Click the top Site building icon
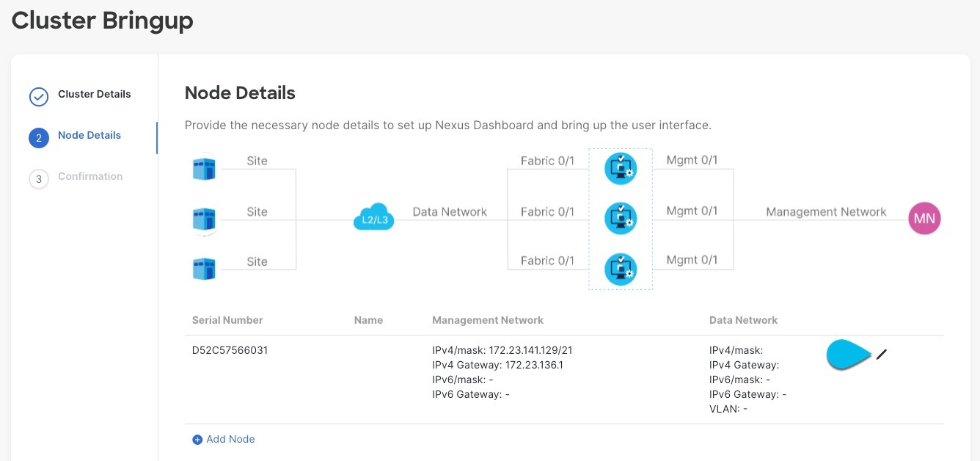 tap(204, 167)
